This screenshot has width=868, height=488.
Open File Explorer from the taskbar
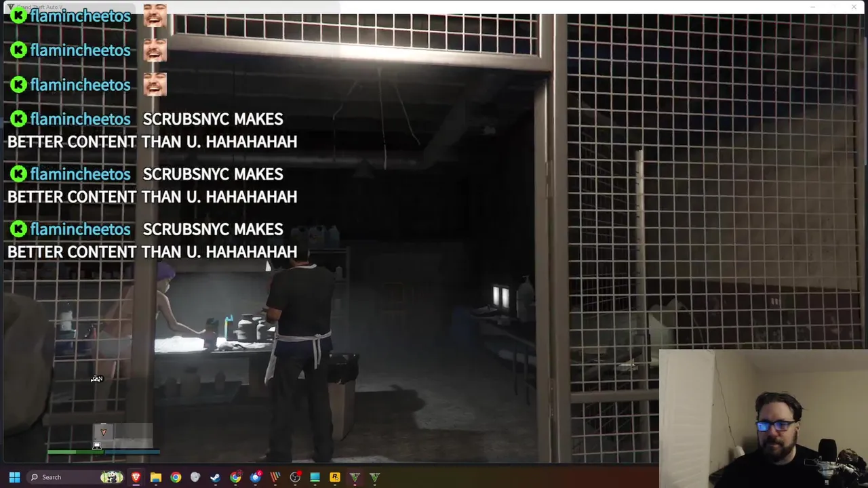point(156,477)
